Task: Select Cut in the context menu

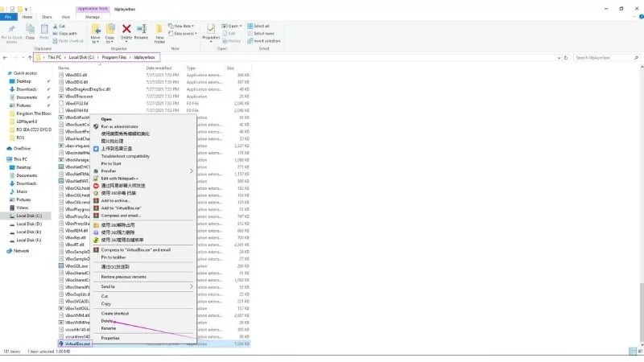Action: pos(105,296)
